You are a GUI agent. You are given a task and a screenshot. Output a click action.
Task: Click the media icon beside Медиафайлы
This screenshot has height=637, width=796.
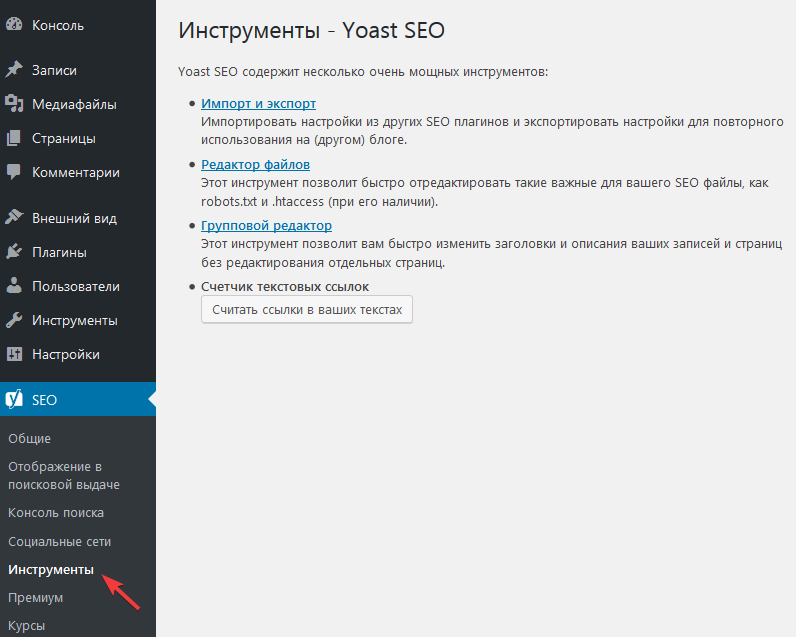[x=14, y=104]
